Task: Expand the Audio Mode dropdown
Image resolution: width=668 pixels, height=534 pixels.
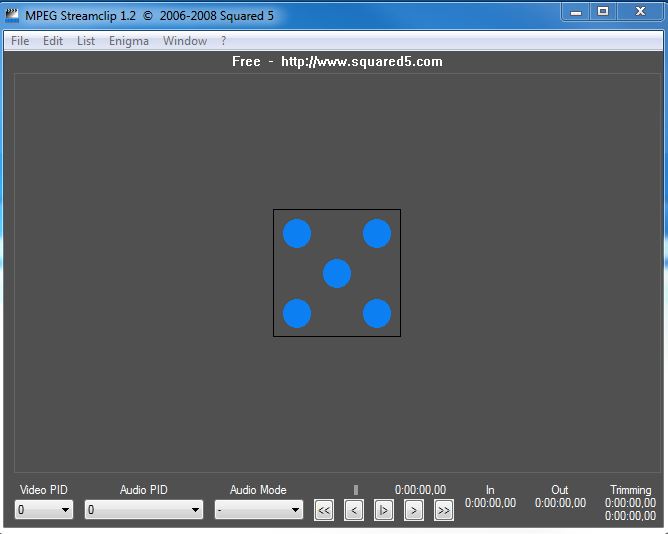Action: (259, 509)
